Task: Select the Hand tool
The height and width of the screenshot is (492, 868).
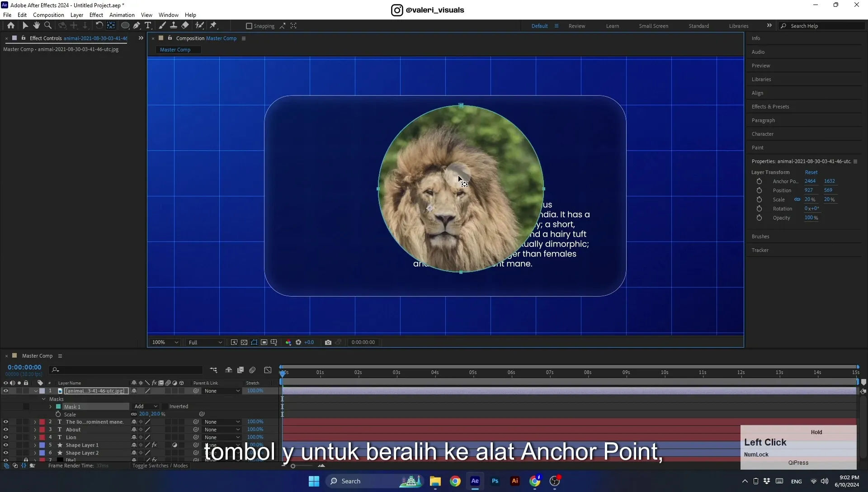Action: (37, 26)
